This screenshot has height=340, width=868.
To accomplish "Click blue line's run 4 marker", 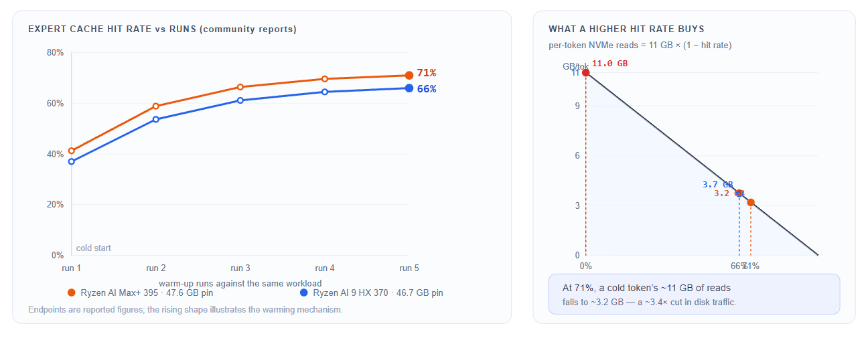I will point(325,92).
